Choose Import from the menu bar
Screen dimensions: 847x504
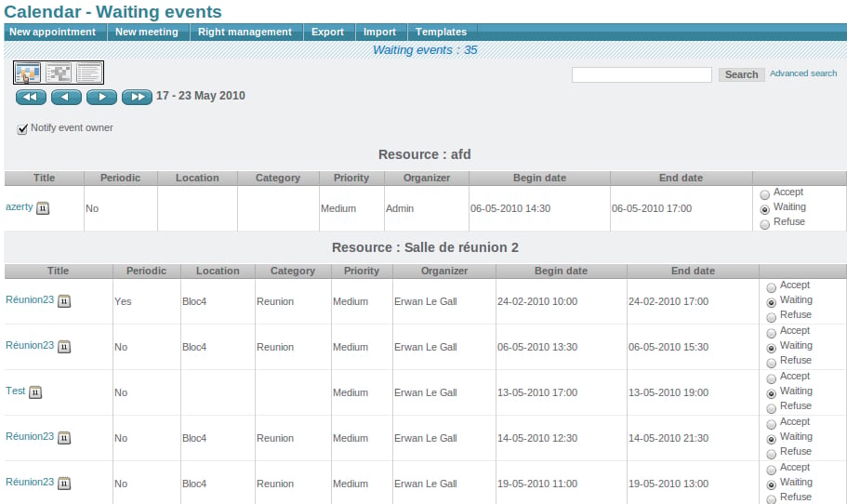(379, 32)
